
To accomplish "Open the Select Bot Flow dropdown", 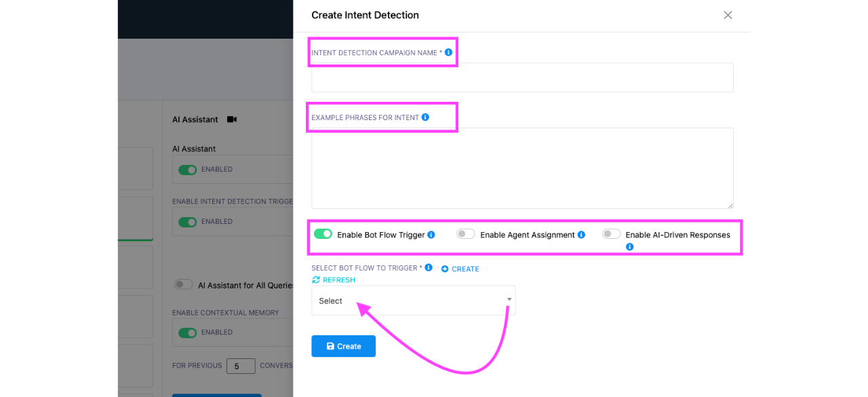I will tap(414, 300).
